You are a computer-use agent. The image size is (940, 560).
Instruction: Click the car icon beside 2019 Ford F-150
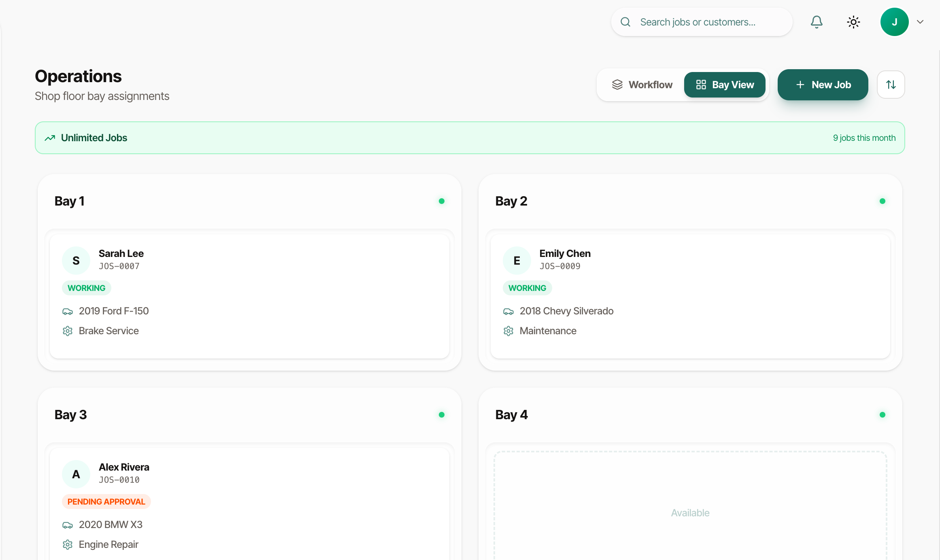pos(68,311)
